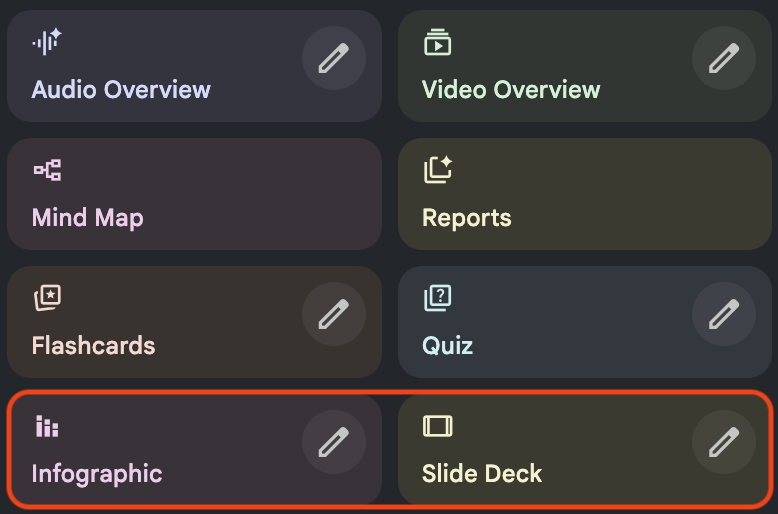Create a Video Overview

511,89
